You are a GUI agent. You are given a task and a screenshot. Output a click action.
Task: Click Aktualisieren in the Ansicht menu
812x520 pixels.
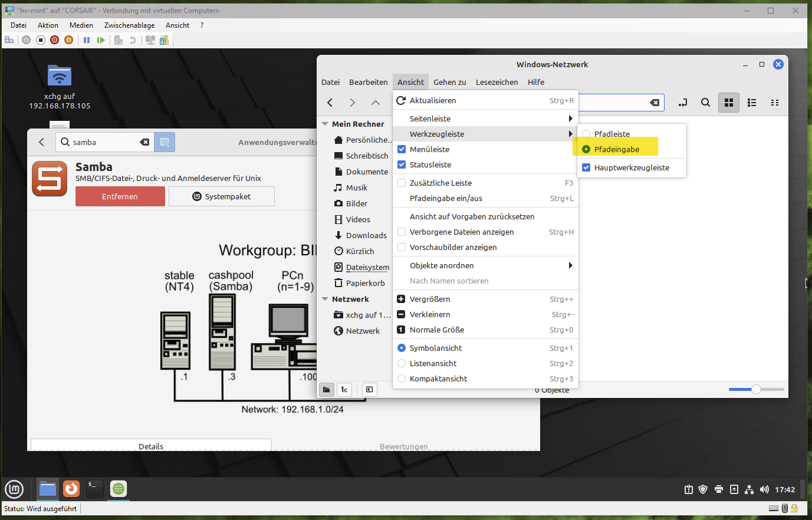tap(485, 100)
